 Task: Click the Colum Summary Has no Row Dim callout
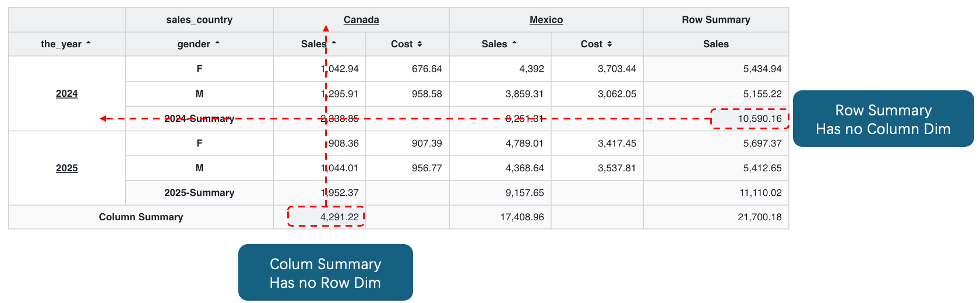[326, 273]
